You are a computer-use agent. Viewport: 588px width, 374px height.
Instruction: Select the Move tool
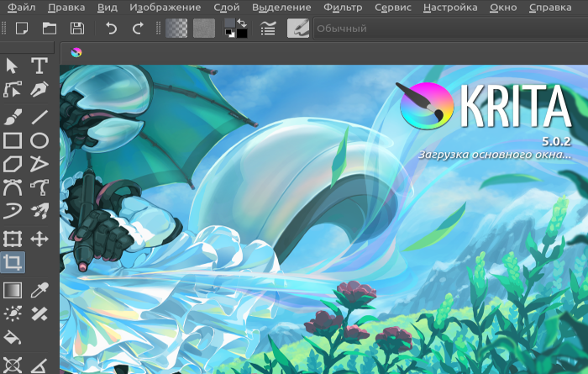coord(39,239)
